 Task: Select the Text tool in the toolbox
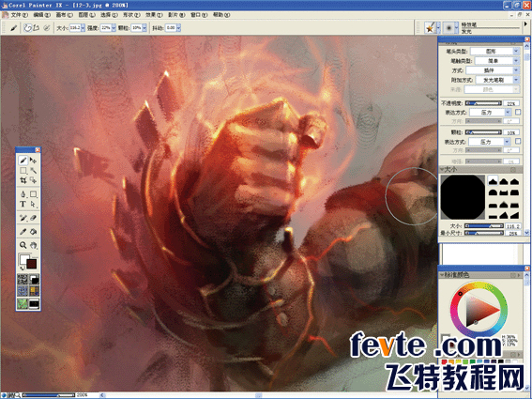[23, 204]
